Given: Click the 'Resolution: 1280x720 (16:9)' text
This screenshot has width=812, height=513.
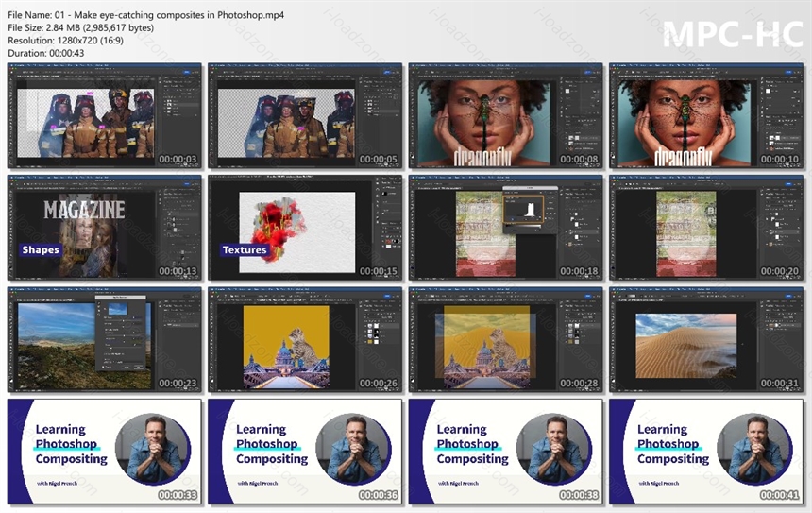Looking at the screenshot, I should [66, 41].
